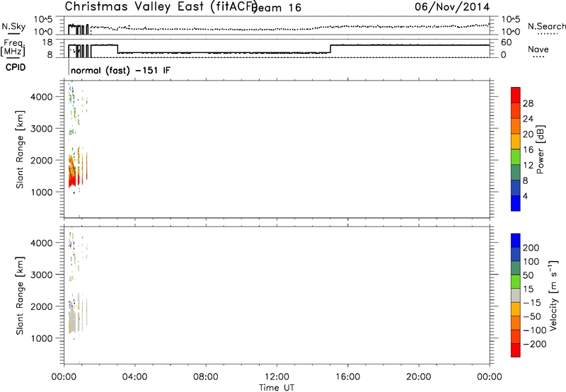Click the 200 label on the velocity color bar
This screenshot has width=566, height=392.
point(531,248)
